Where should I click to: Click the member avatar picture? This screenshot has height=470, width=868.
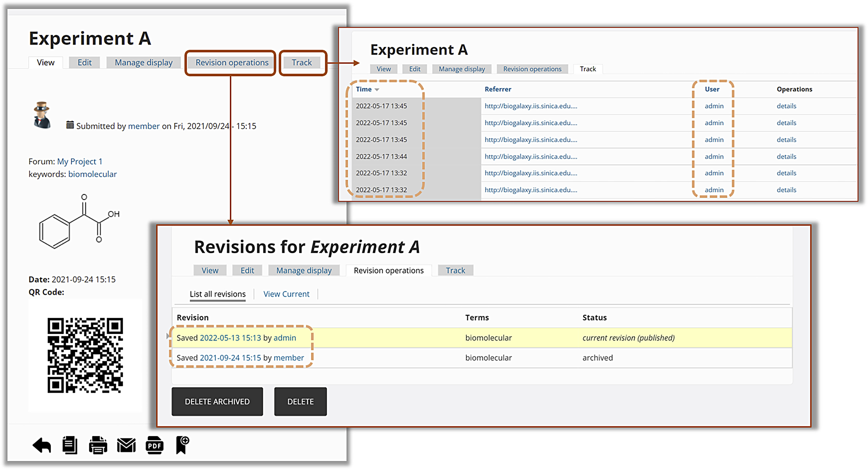tap(42, 115)
